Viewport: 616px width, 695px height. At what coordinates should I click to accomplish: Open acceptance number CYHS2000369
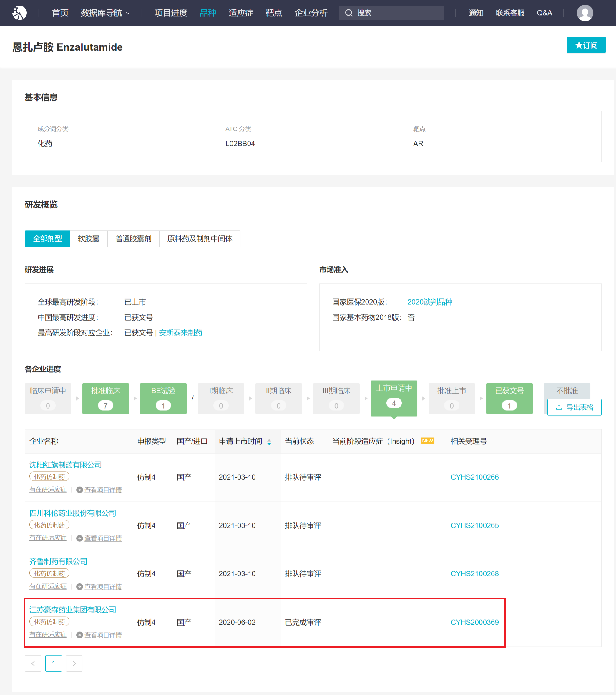[474, 622]
